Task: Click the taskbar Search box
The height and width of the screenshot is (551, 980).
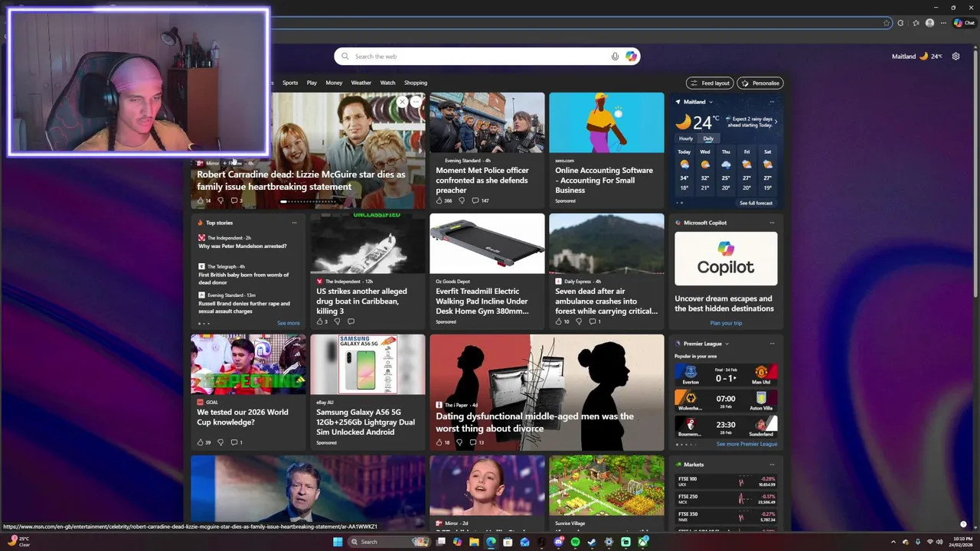Action: (389, 542)
